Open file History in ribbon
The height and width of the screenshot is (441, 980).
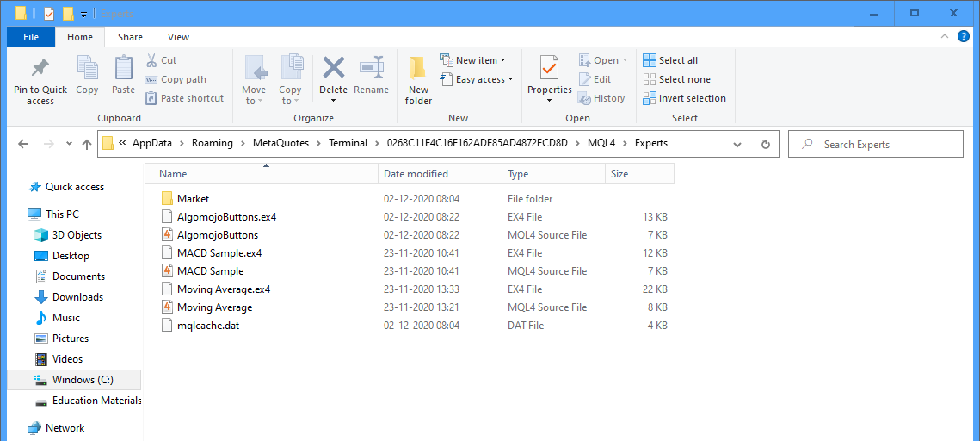[601, 98]
